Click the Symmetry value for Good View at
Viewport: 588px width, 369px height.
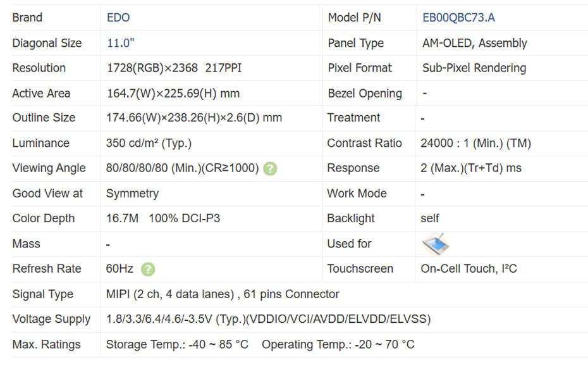point(132,194)
